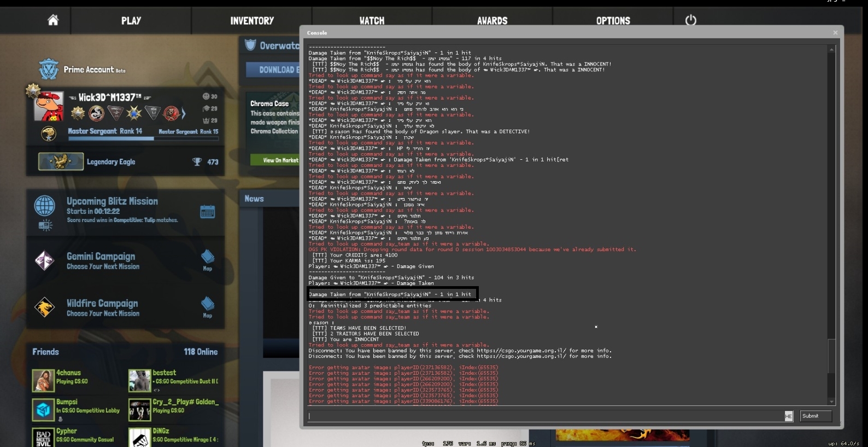Click the DOWNLOAD button in Overwatch panel
This screenshot has width=868, height=447.
(273, 69)
